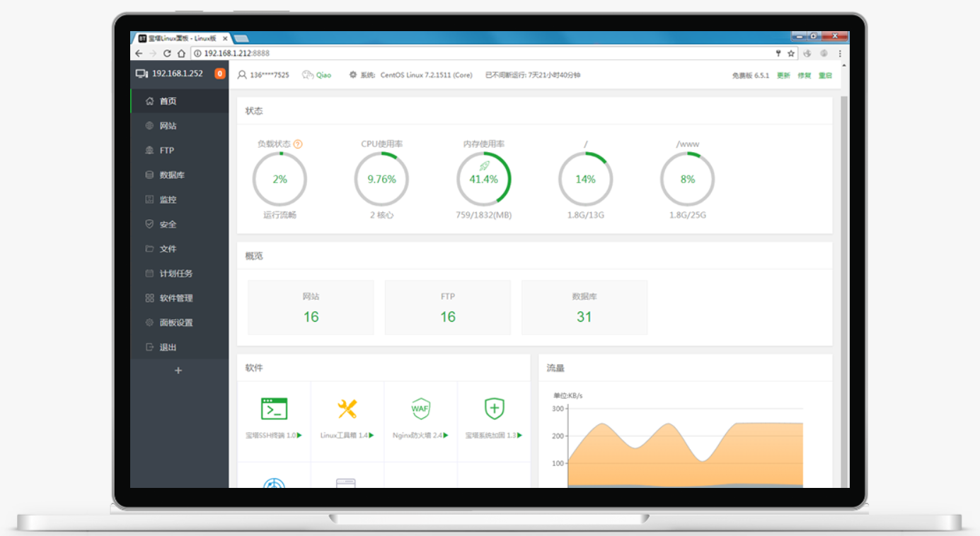
Task: Click the question mark beside 负载状态
Action: click(x=298, y=144)
